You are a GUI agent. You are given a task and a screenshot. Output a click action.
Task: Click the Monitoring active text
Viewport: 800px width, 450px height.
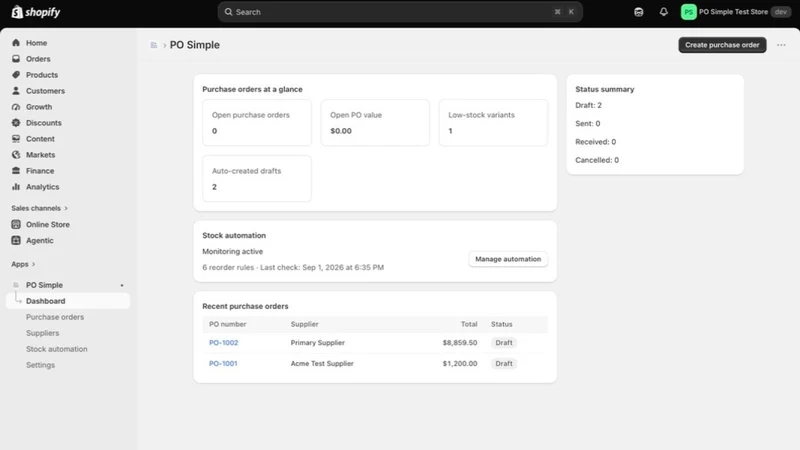233,252
